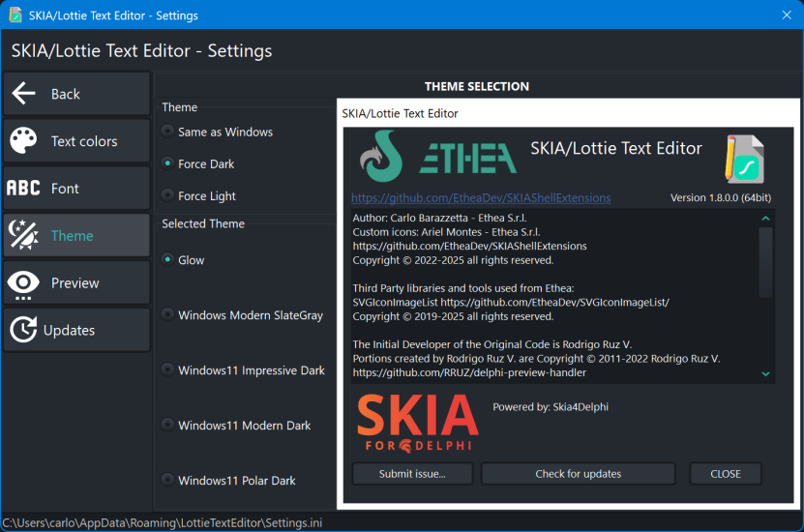Click the app icon in title bar
Image resolution: width=804 pixels, height=532 pixels.
(15, 15)
